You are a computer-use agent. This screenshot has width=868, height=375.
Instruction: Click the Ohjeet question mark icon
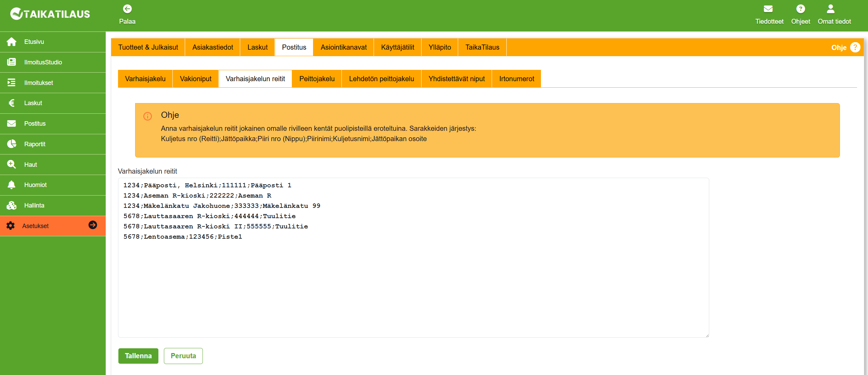(800, 9)
